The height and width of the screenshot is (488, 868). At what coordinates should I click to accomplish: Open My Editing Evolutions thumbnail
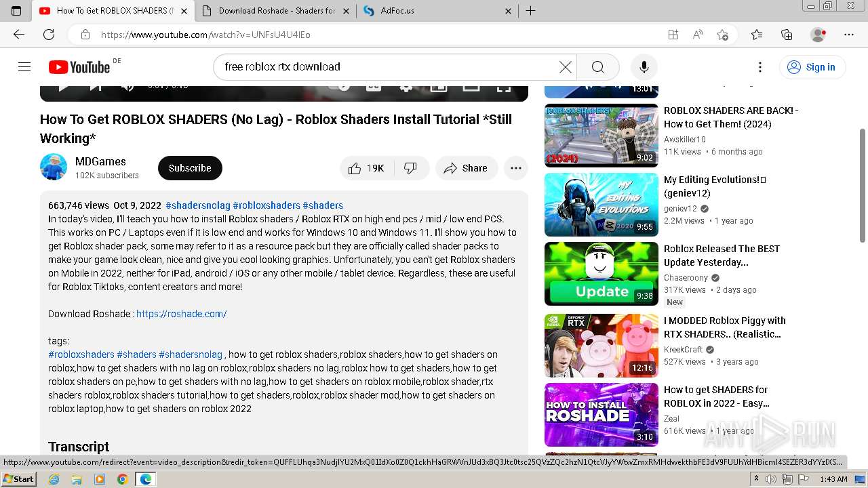coord(601,205)
